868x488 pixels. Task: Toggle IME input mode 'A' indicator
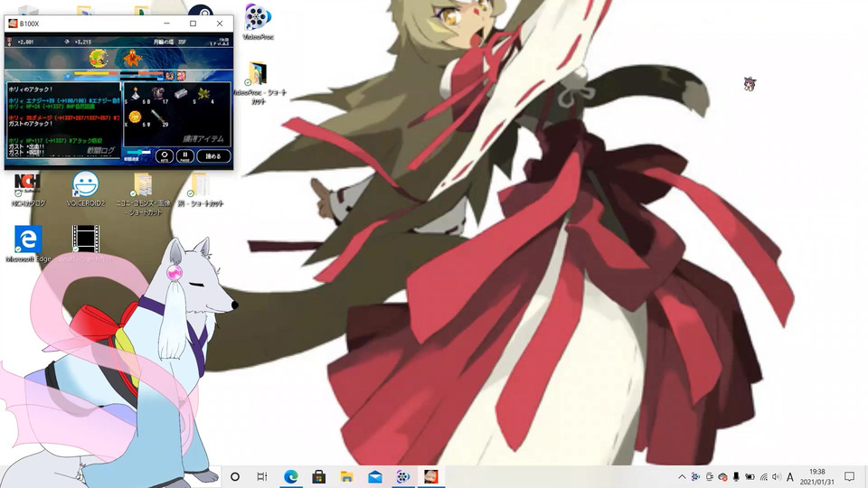(x=790, y=476)
